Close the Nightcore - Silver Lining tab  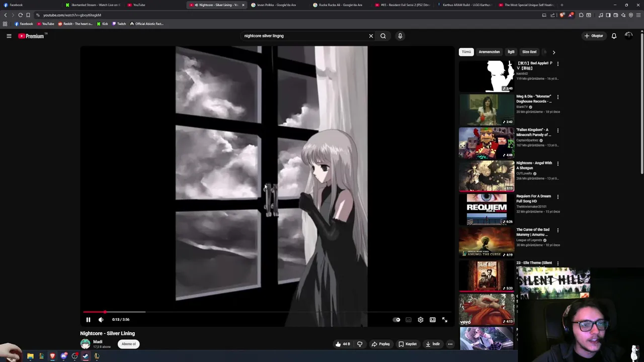(x=243, y=5)
